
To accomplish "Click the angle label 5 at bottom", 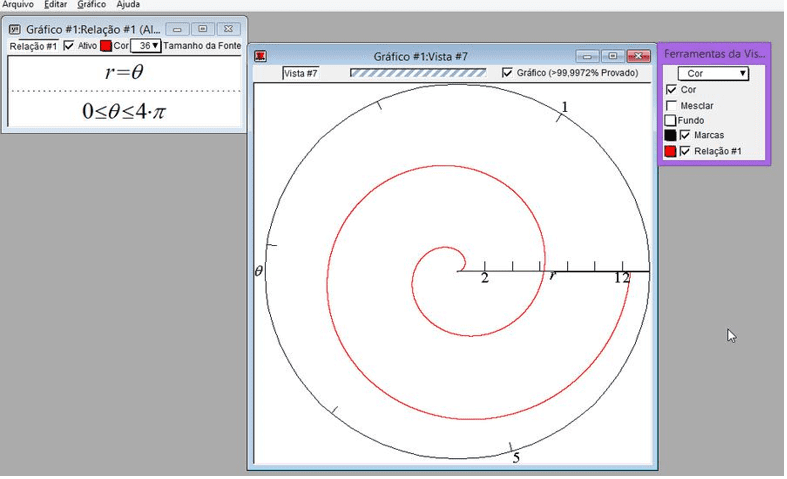I will point(516,458).
